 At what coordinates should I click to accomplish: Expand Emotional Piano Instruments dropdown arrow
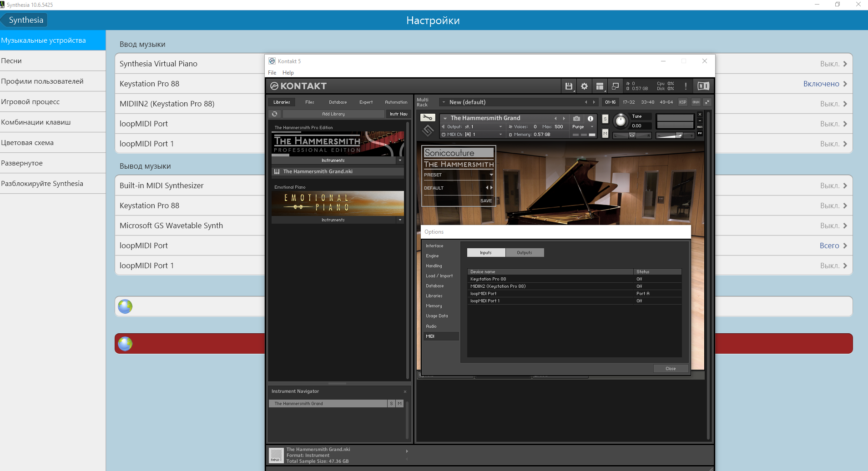pos(400,220)
